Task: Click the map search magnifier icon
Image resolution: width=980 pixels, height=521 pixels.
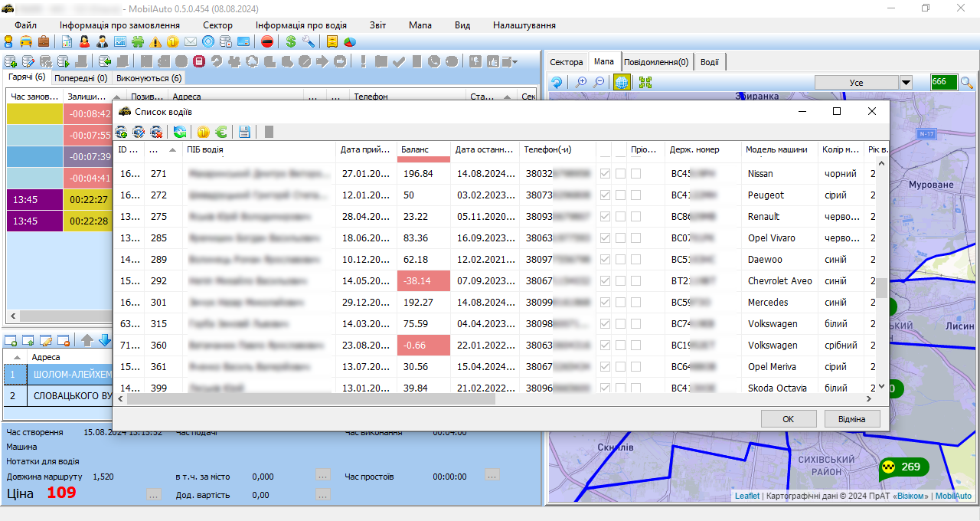Action: point(967,83)
